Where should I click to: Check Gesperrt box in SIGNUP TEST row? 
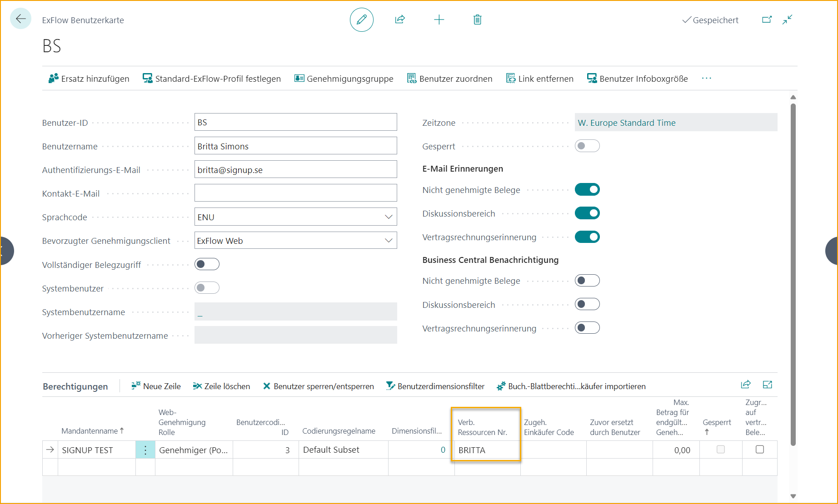721,450
